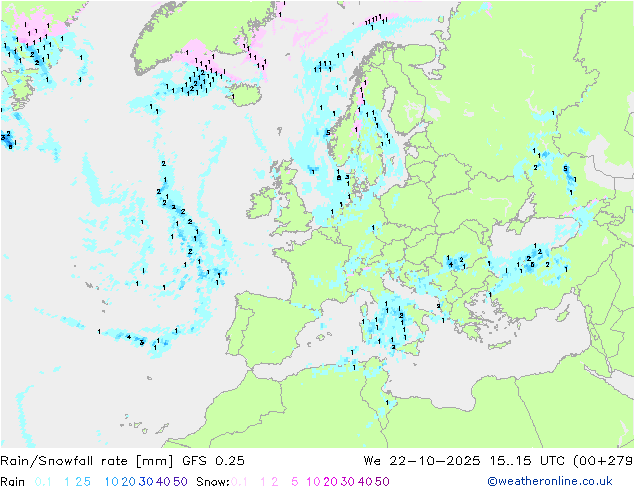The width and height of the screenshot is (634, 490).
Task: Click the 'We 22-10-2025' date text
Action: pos(422,461)
